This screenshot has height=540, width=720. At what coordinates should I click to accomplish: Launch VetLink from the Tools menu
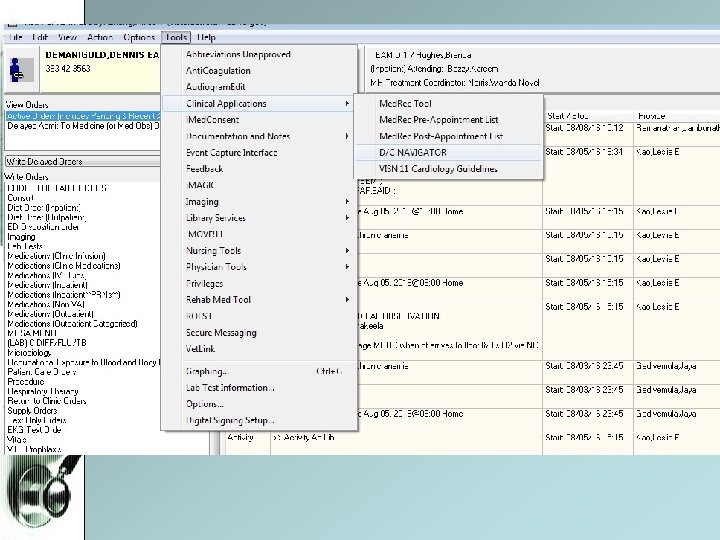point(259,349)
